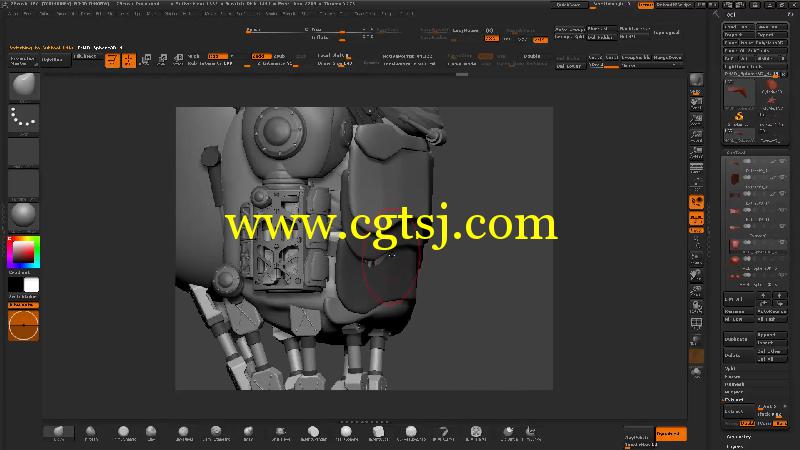The width and height of the screenshot is (800, 450).
Task: Open the Stroke menu
Action: pyautogui.click(x=307, y=13)
